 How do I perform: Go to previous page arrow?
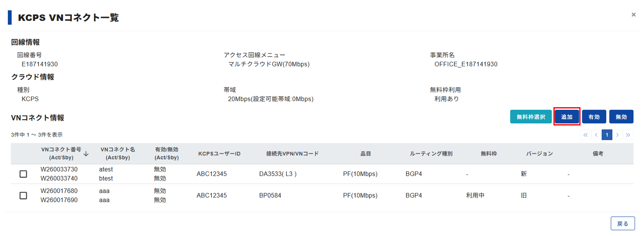[x=596, y=135]
